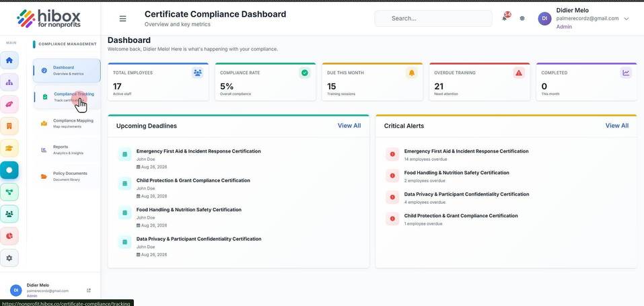Click the Admin role label in header
The image size is (644, 306).
[x=564, y=27]
